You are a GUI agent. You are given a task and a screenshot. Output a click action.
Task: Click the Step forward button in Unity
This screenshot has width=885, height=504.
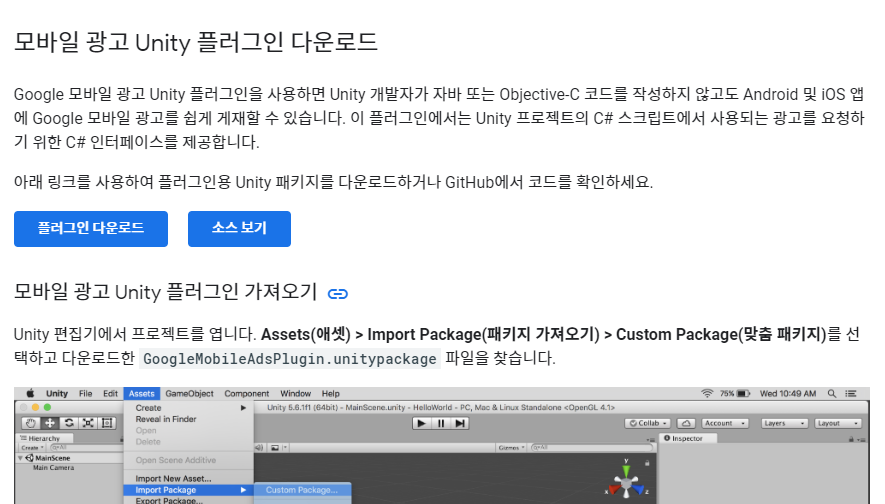point(460,423)
